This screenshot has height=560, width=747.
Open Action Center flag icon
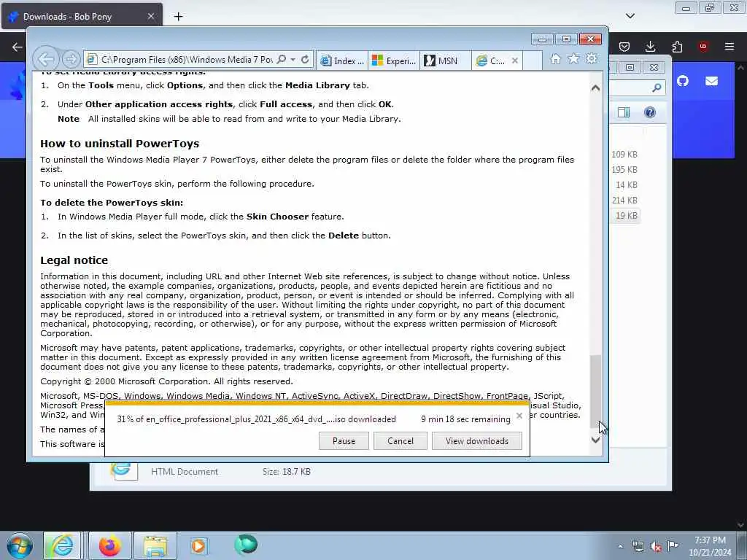click(673, 545)
